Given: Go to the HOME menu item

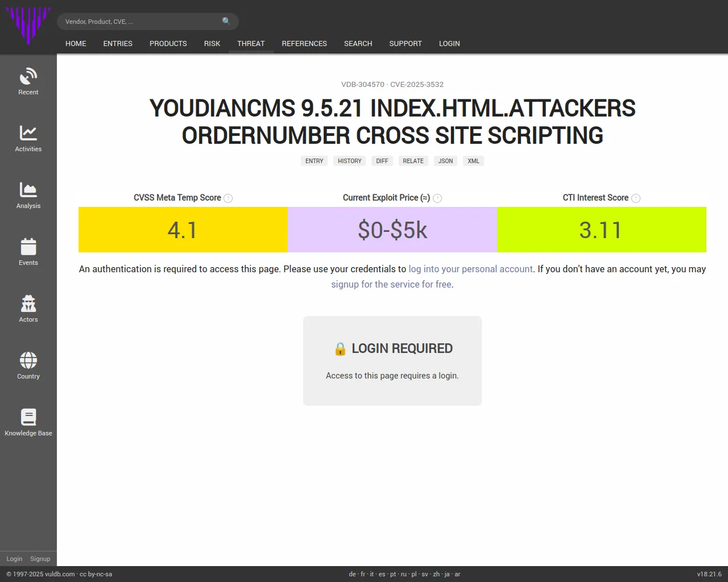Looking at the screenshot, I should 76,44.
